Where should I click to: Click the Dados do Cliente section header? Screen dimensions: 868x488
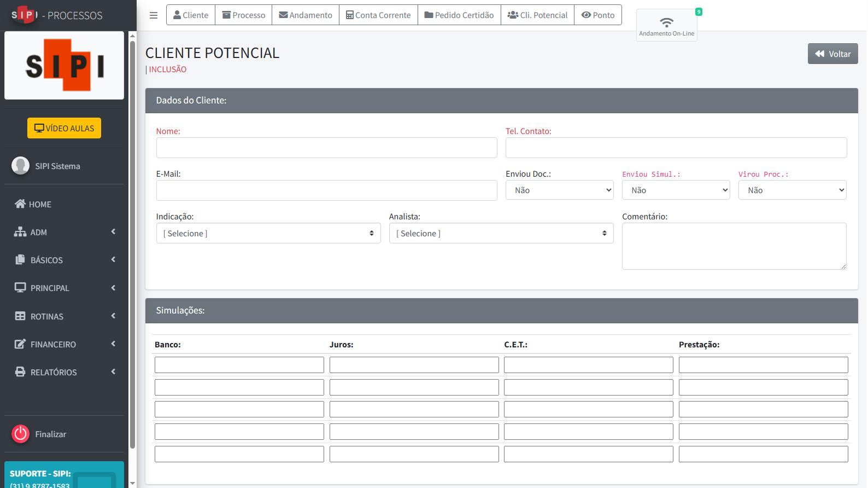coord(502,101)
